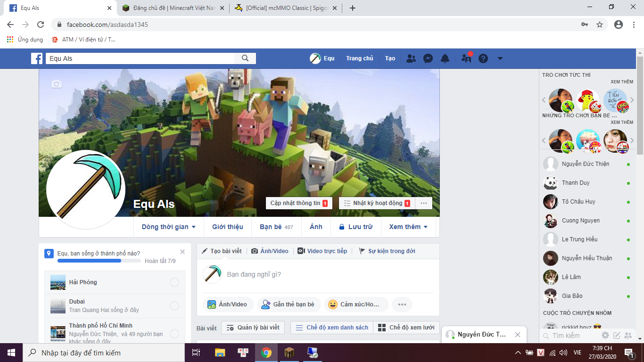Open the Lưu trữ tab
The height and width of the screenshot is (362, 644).
tap(356, 227)
